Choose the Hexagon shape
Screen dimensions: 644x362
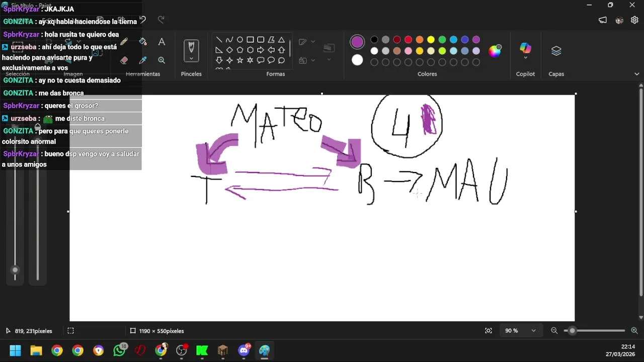point(250,50)
